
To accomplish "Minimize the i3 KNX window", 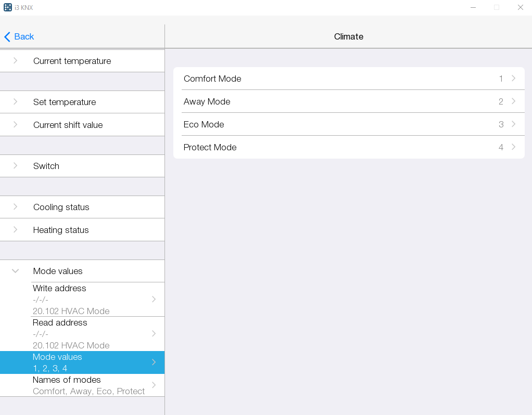I will coord(473,7).
